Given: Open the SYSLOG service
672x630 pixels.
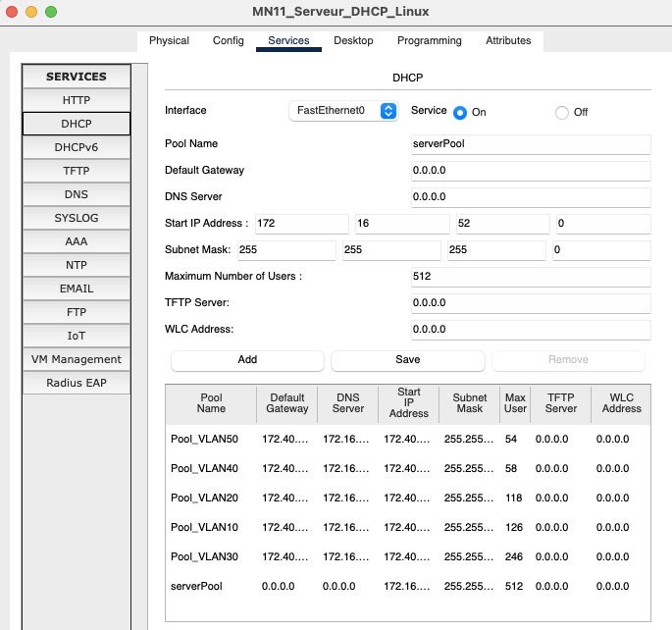Looking at the screenshot, I should [x=77, y=218].
